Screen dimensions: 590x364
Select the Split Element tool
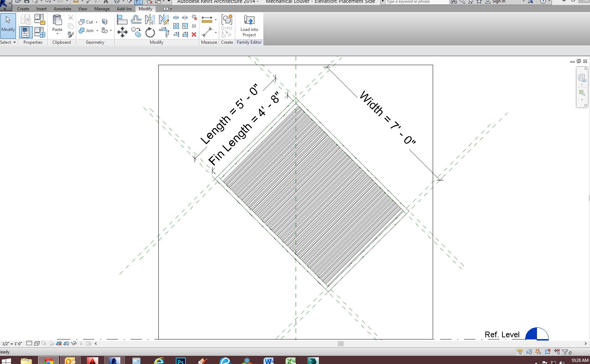[x=176, y=17]
